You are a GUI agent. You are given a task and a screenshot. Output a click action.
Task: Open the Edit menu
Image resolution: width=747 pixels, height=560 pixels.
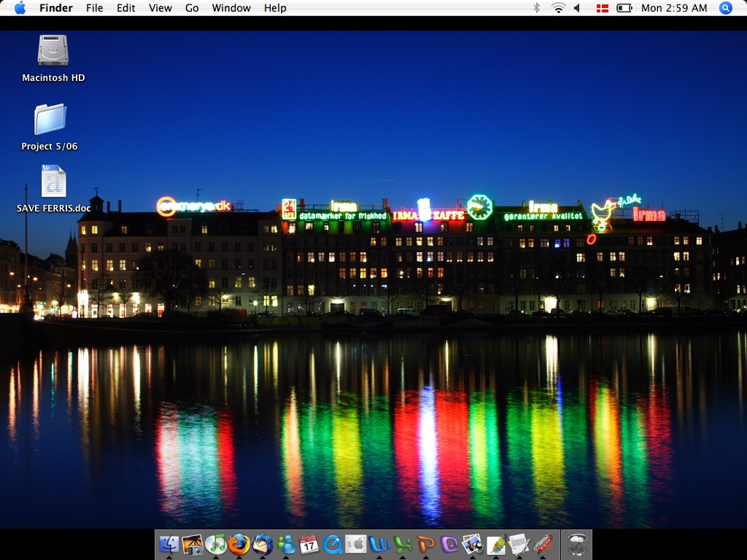125,7
